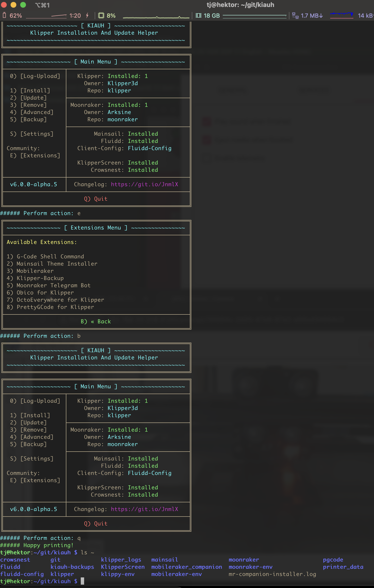374x588 pixels.
Task: Open the Changelog link in the lower Main Menu
Action: [144, 509]
